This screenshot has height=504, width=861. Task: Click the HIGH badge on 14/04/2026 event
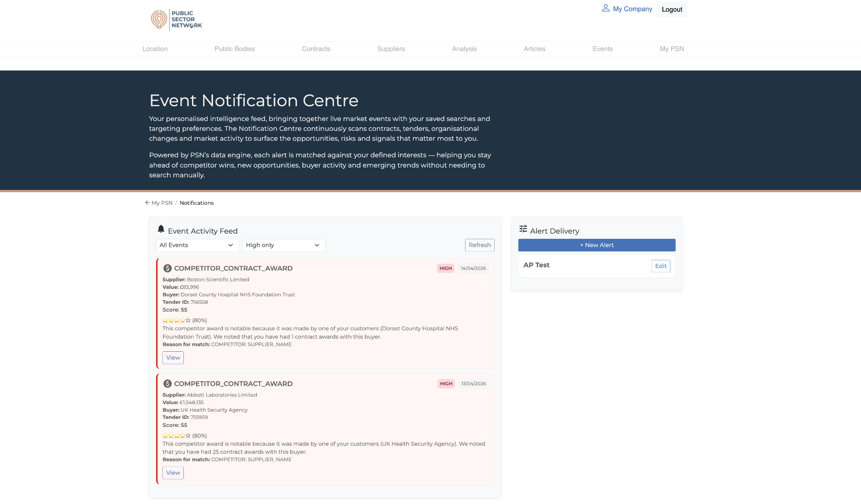(x=445, y=268)
